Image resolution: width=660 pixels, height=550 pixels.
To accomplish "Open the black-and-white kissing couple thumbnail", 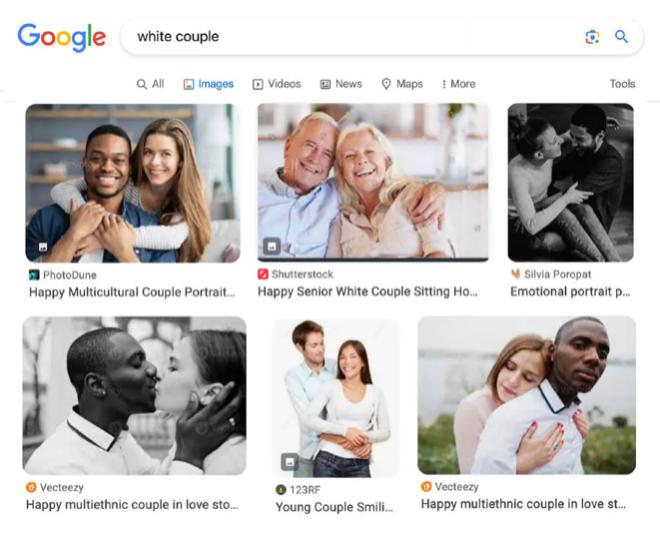I will coord(134,396).
